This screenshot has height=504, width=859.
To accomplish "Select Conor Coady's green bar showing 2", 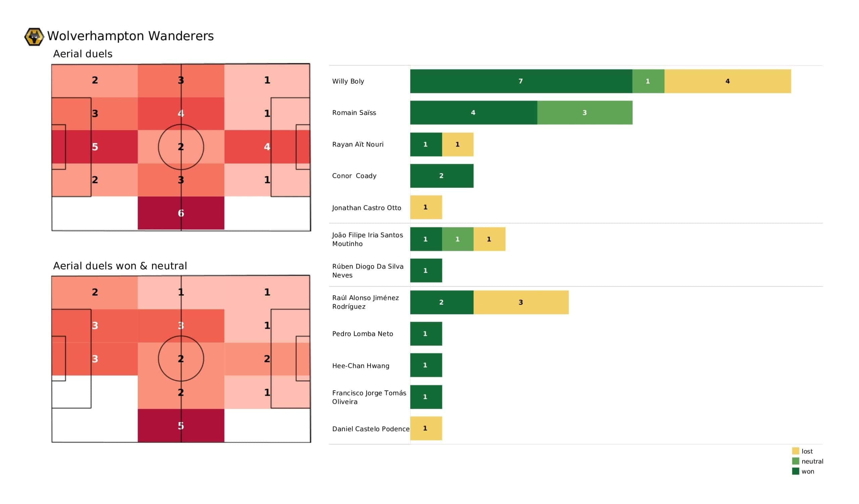I will 442,176.
